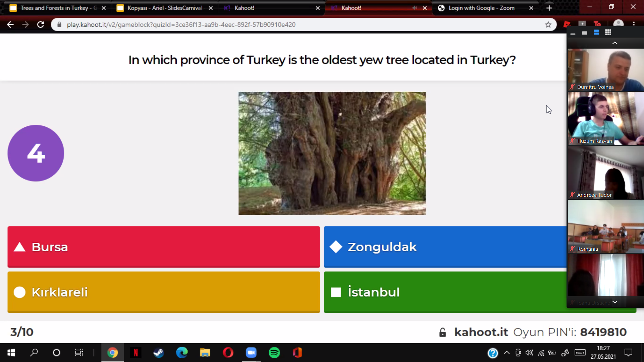The height and width of the screenshot is (362, 644).
Task: Select Zoom single active speaker view
Action: coord(585,33)
